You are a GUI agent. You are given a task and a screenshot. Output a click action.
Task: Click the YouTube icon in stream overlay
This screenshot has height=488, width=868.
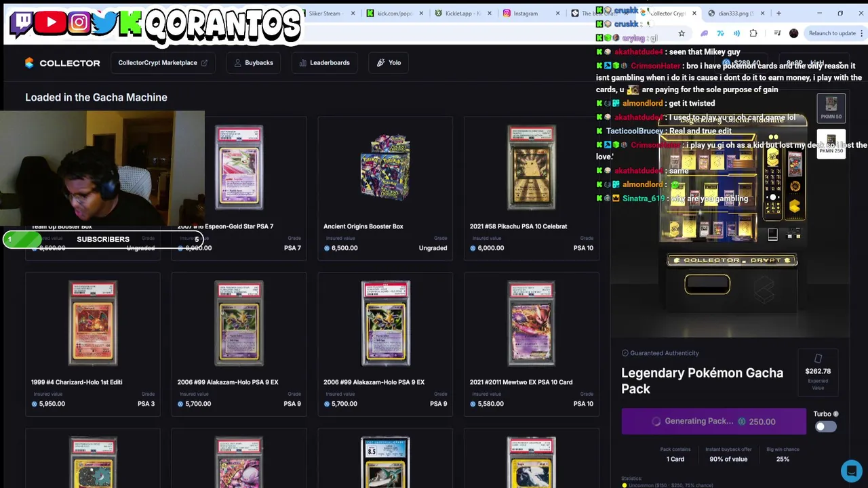tap(51, 22)
